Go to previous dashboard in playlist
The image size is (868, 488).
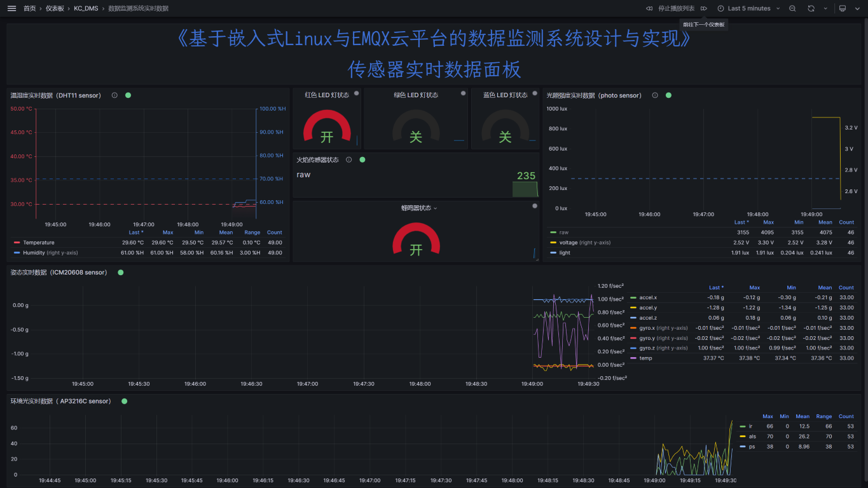point(649,8)
